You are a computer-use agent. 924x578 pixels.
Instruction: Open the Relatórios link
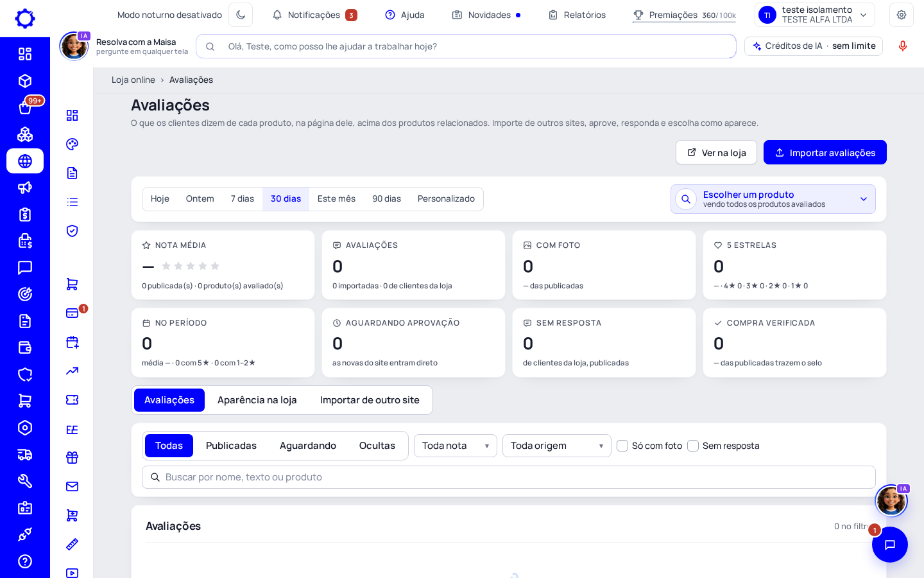coord(577,15)
